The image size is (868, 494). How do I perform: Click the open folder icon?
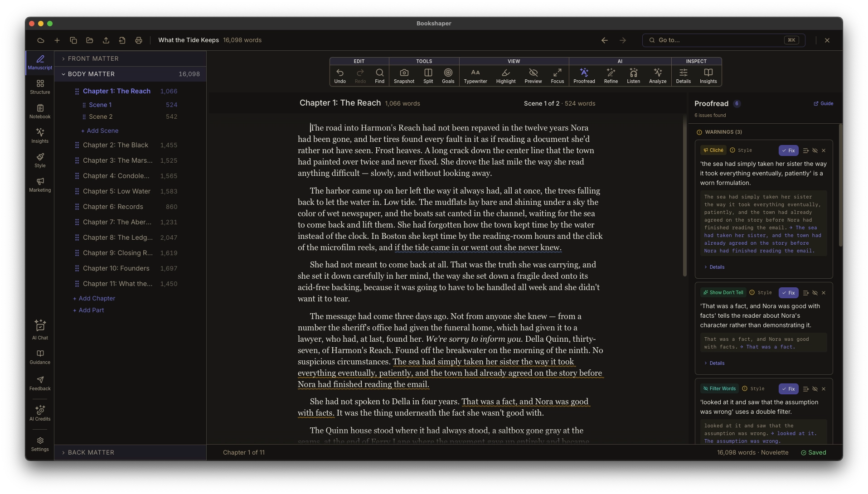(90, 40)
